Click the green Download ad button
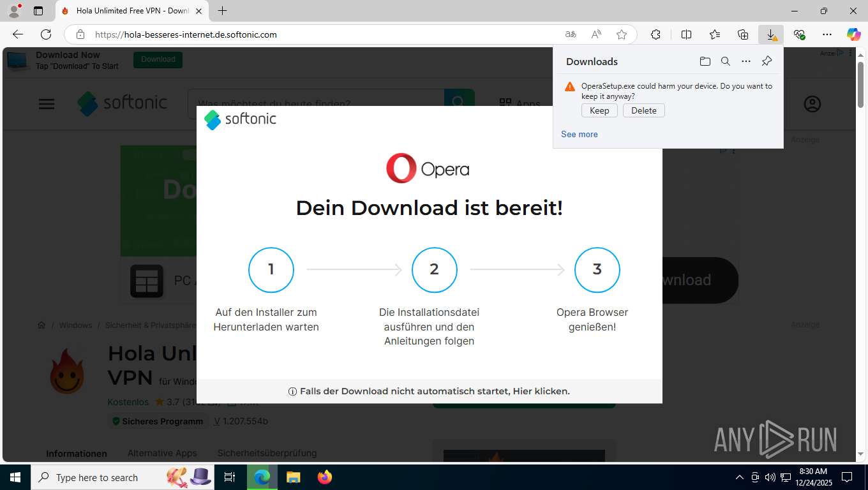 click(158, 59)
